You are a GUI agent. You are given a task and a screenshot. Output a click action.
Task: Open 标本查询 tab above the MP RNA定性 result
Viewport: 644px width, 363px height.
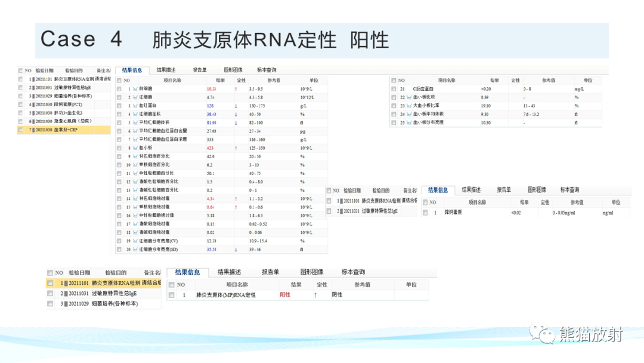pyautogui.click(x=353, y=272)
